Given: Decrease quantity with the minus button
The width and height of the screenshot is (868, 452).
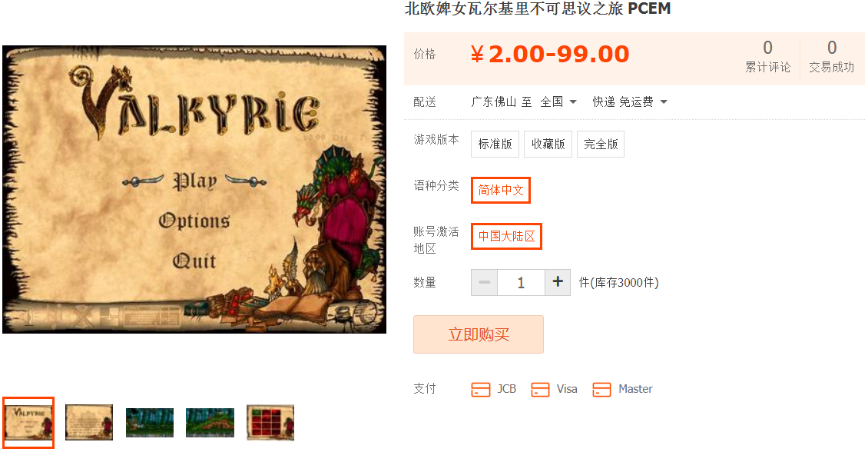Looking at the screenshot, I should (x=485, y=283).
